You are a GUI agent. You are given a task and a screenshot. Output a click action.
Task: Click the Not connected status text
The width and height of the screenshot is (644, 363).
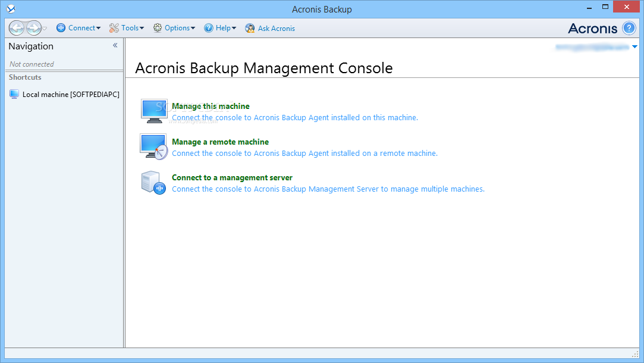32,64
